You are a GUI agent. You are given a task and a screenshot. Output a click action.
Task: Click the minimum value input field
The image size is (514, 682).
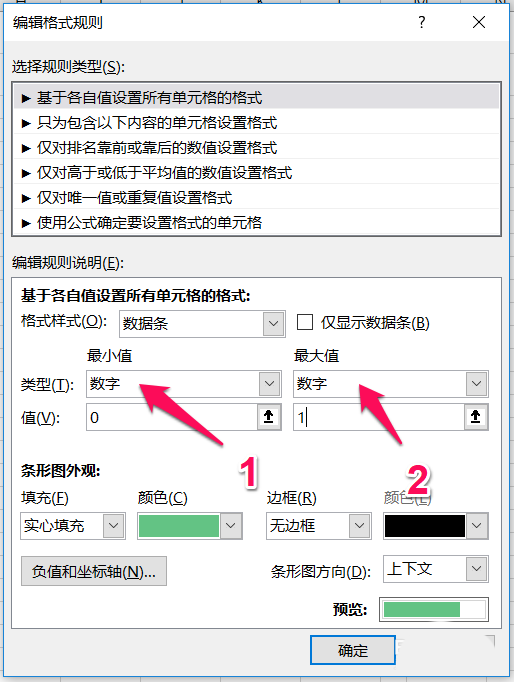pos(172,417)
